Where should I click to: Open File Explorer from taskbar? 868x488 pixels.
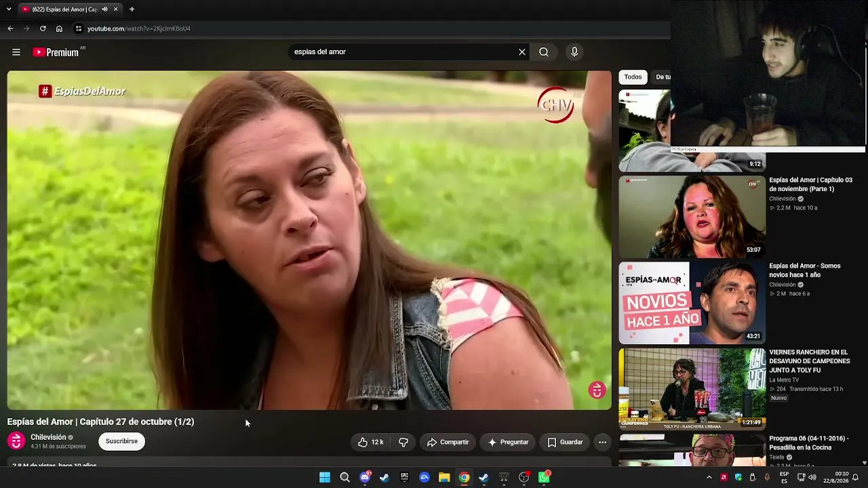click(444, 478)
